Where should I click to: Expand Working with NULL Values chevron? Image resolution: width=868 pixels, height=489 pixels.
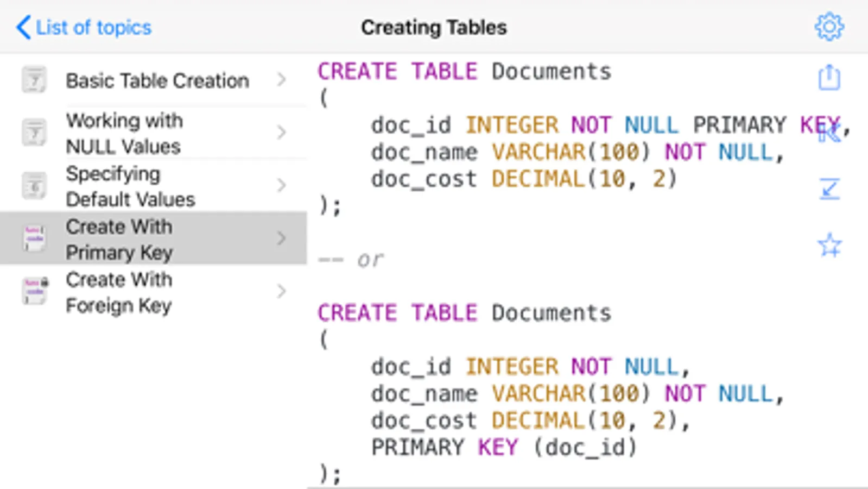click(x=281, y=133)
